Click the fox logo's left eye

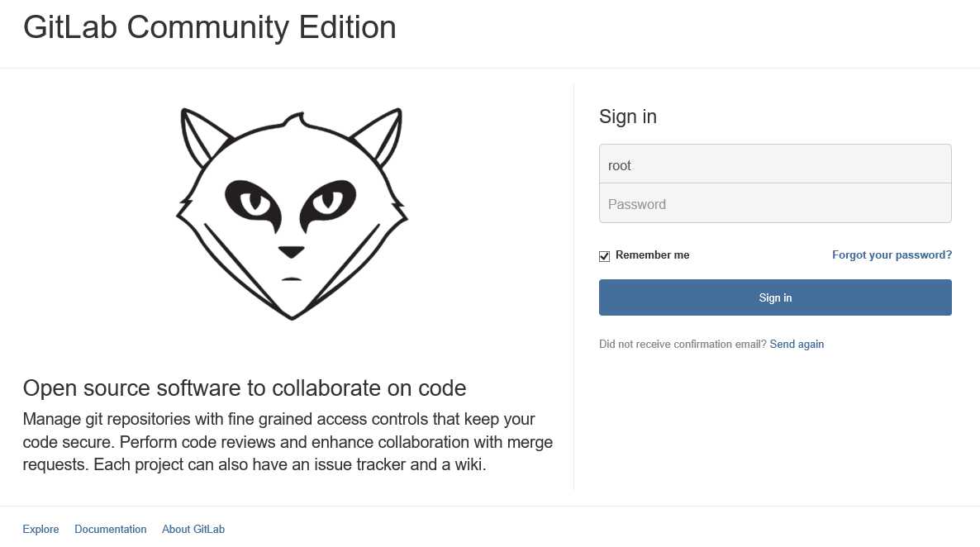(x=254, y=204)
